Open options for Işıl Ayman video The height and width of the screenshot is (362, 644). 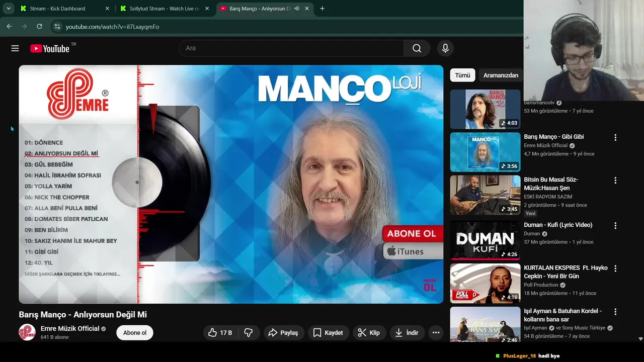click(x=615, y=312)
